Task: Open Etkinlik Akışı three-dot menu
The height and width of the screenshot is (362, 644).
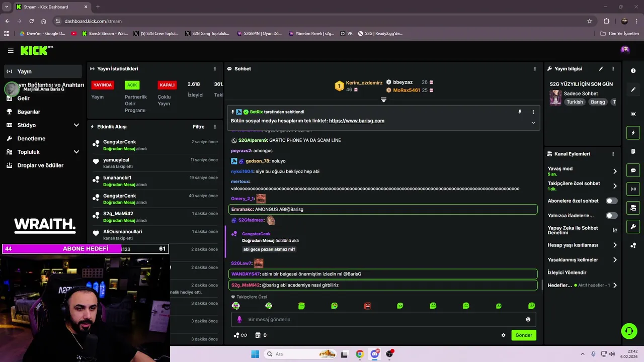Action: point(215,127)
